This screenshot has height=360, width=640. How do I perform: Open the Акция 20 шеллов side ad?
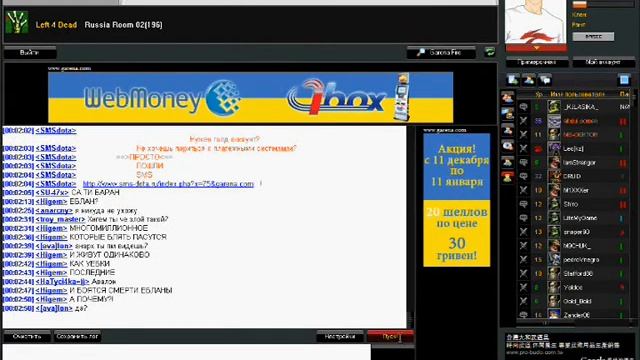[x=456, y=200]
